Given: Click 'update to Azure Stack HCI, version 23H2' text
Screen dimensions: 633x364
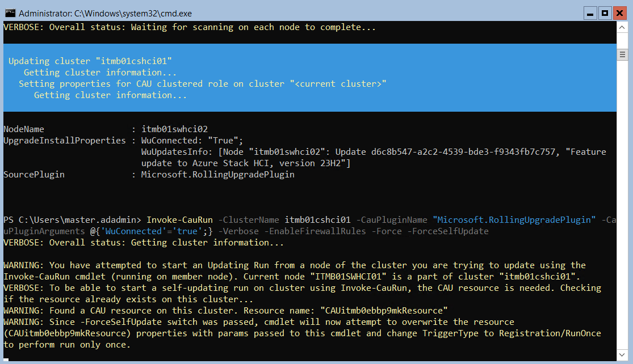Looking at the screenshot, I should [246, 163].
